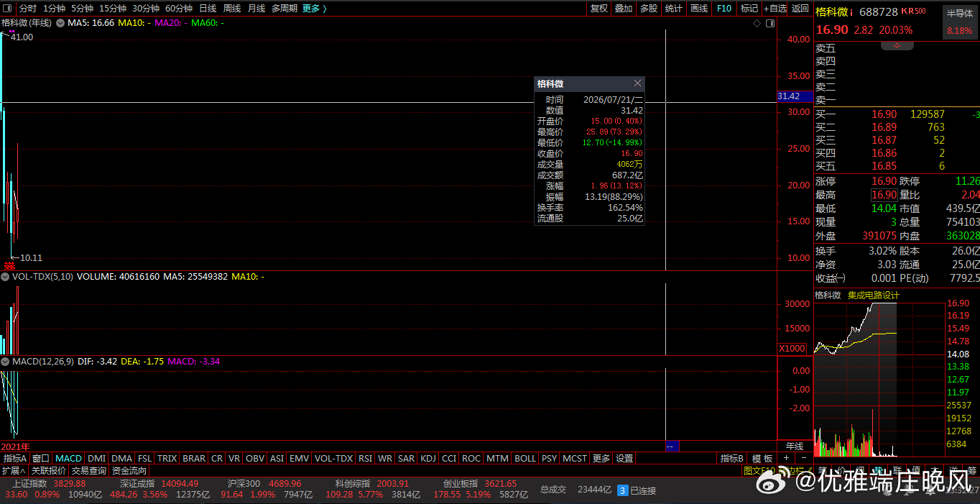Select the MACD indicator tab
Image resolution: width=980 pixels, height=504 pixels.
point(69,458)
